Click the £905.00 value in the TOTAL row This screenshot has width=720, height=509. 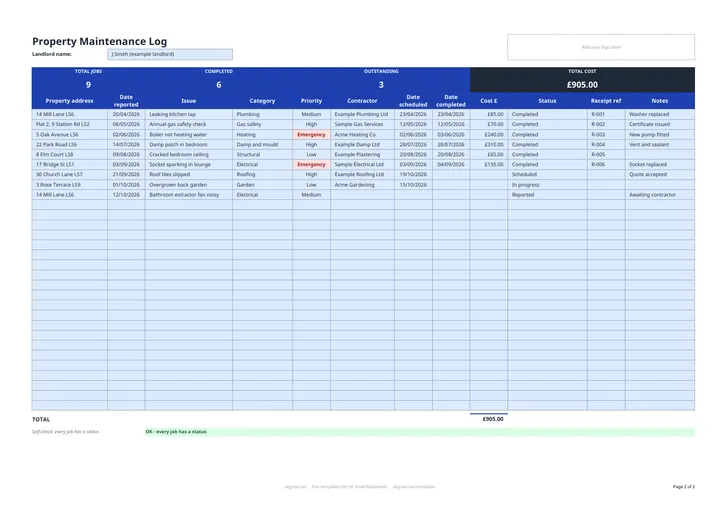pos(493,419)
